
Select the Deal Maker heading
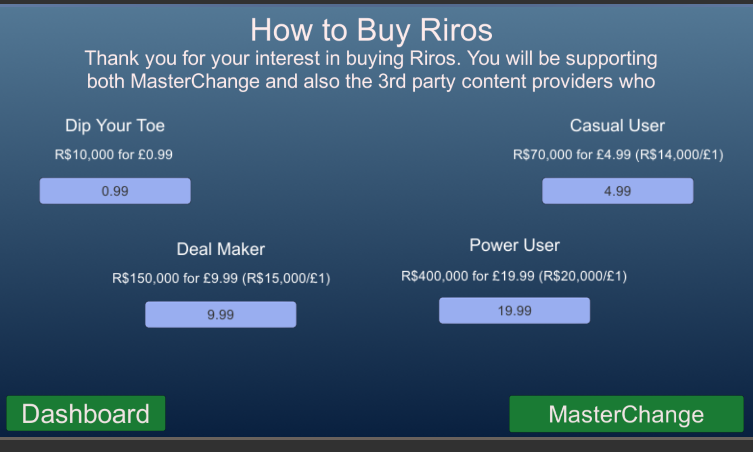click(221, 249)
